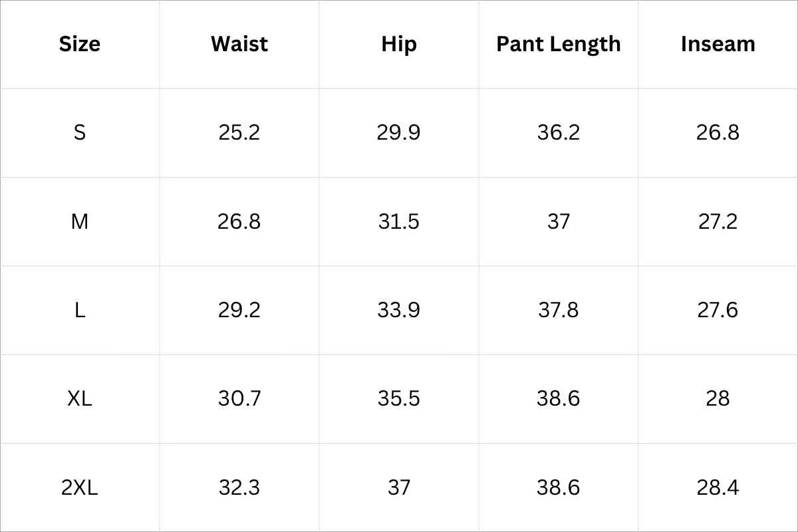Click waist value 30.7 for size XL
798x532 pixels.
point(239,398)
